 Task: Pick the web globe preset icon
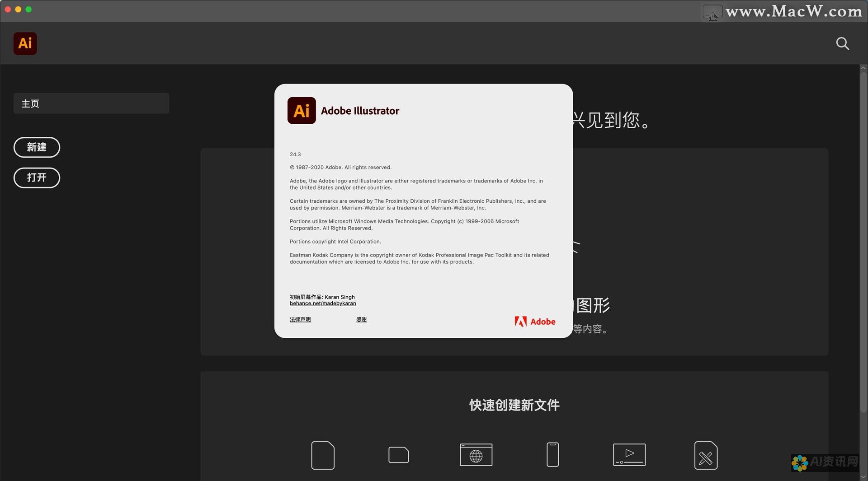[x=476, y=455]
